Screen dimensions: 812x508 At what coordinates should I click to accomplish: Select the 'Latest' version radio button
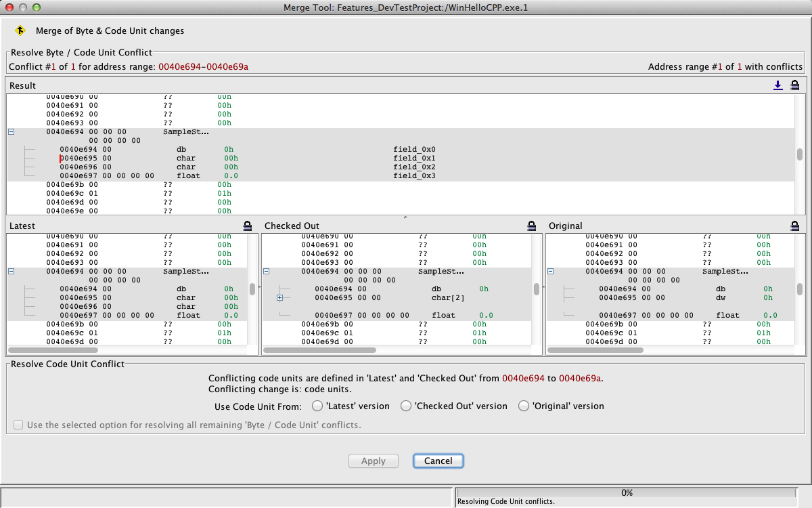pos(317,406)
